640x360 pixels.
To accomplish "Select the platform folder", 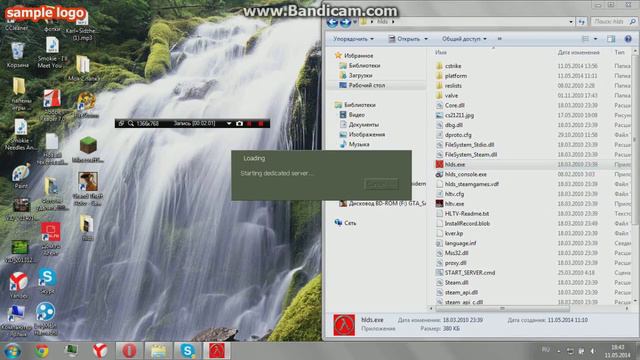I will point(456,76).
